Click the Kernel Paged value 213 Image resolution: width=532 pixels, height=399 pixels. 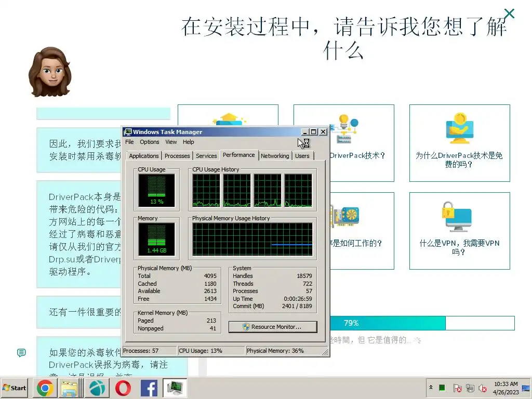211,321
